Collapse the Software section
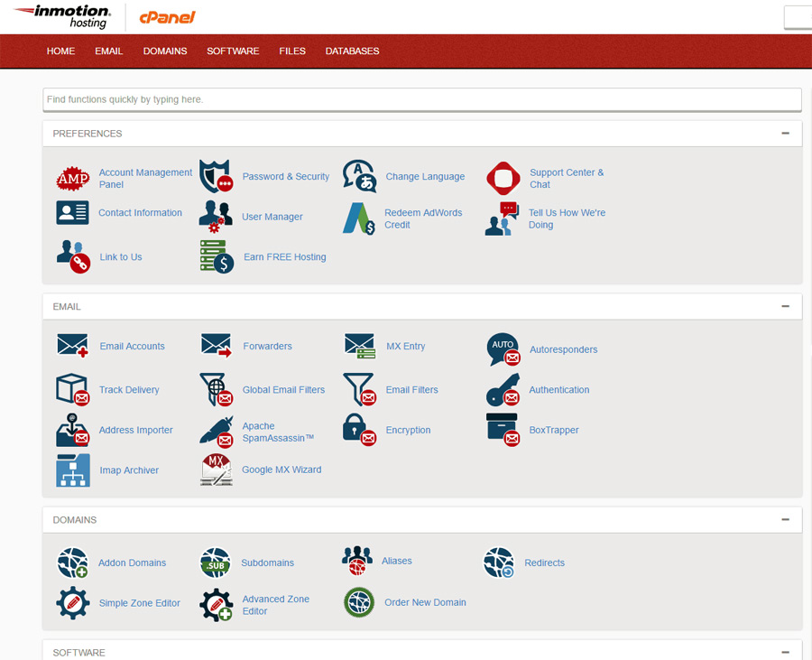 point(785,652)
